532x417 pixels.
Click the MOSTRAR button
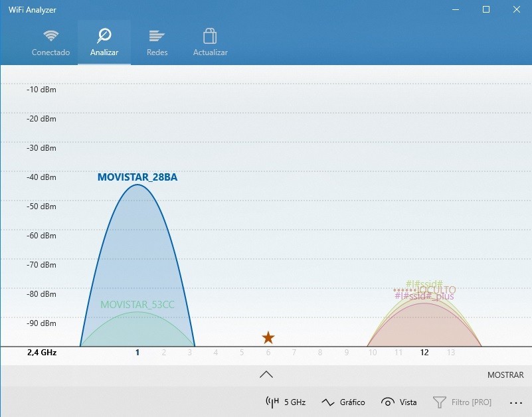[x=505, y=375]
